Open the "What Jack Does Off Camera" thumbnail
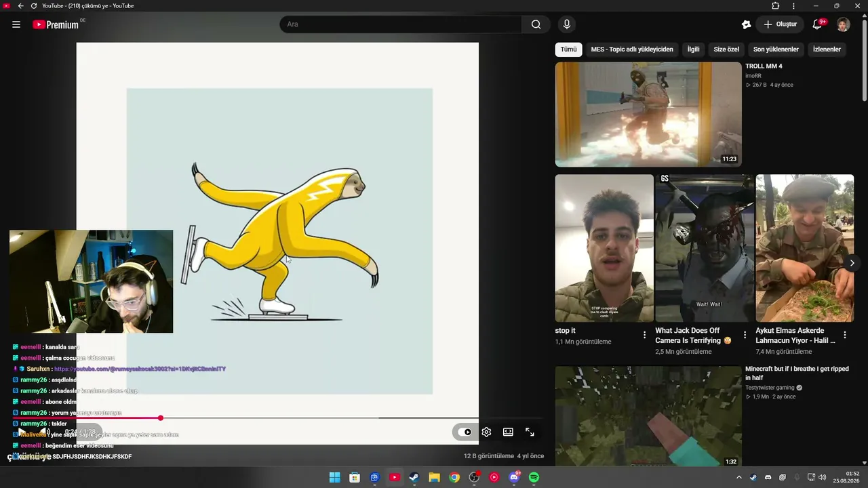The image size is (868, 488). point(705,248)
